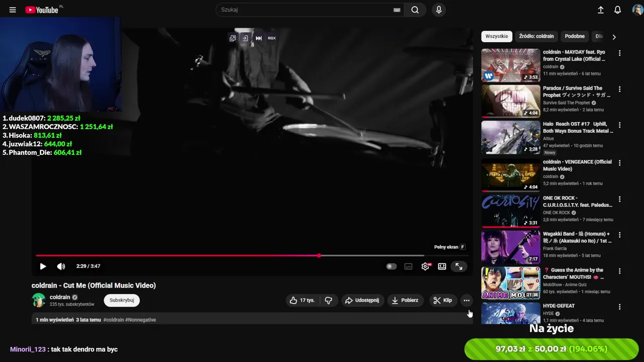This screenshot has height=362, width=644.
Task: Click the #coldrain hashtag
Action: point(114,320)
